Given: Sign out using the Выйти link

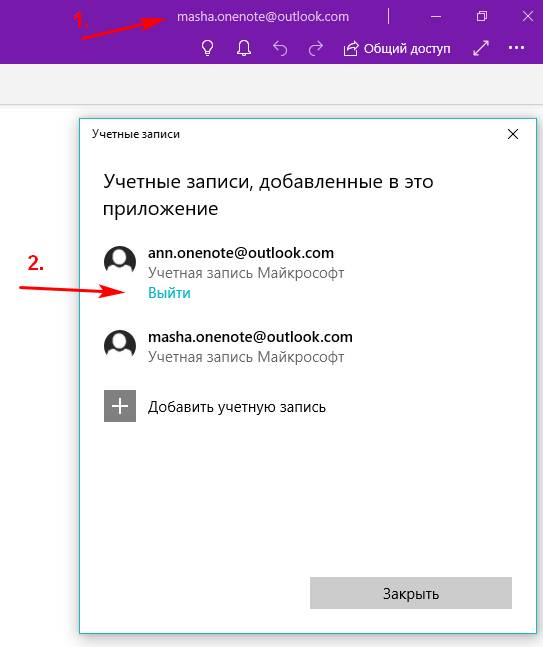Looking at the screenshot, I should [169, 293].
